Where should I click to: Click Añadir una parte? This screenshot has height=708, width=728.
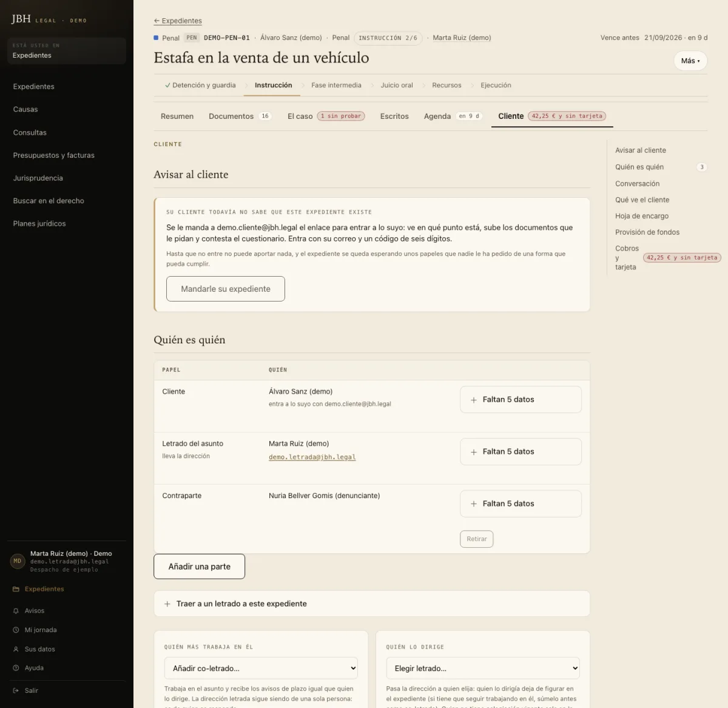click(200, 567)
